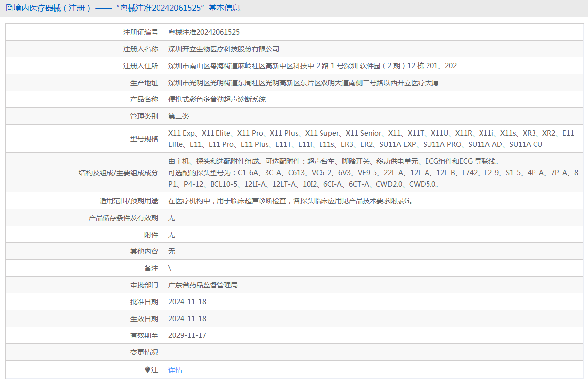Select the expiry date 2029-11-17
The width and height of the screenshot is (588, 381).
tap(187, 335)
